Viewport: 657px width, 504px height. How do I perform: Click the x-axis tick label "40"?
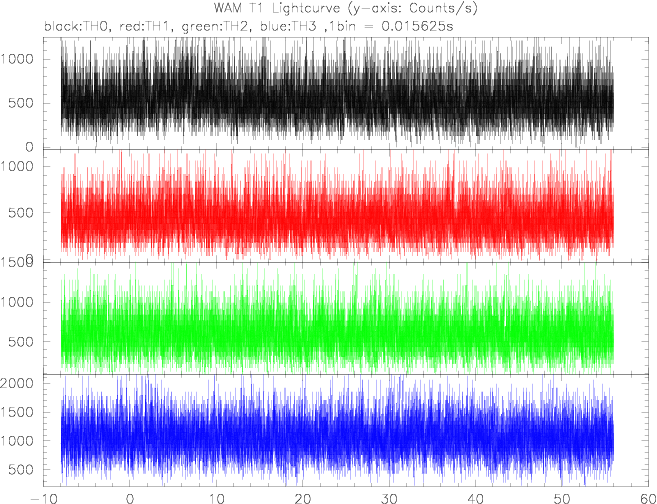476,498
